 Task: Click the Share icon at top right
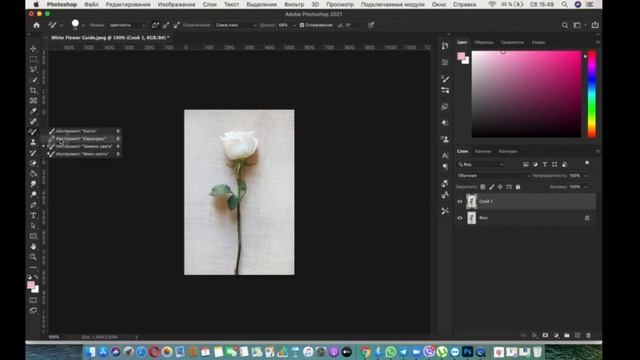[595, 25]
